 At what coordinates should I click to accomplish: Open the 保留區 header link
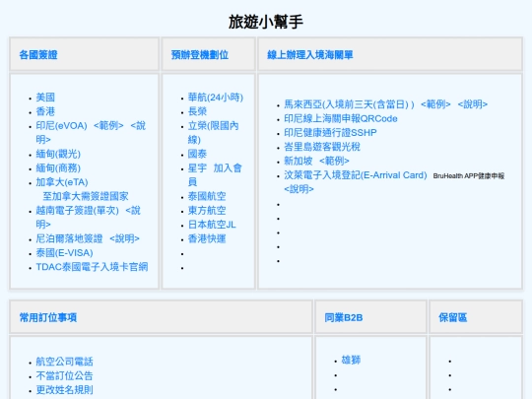point(452,317)
